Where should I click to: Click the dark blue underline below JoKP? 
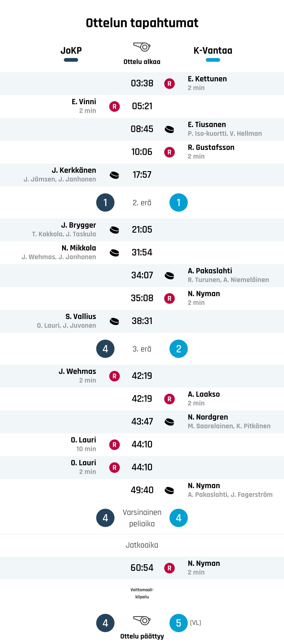pos(71,60)
